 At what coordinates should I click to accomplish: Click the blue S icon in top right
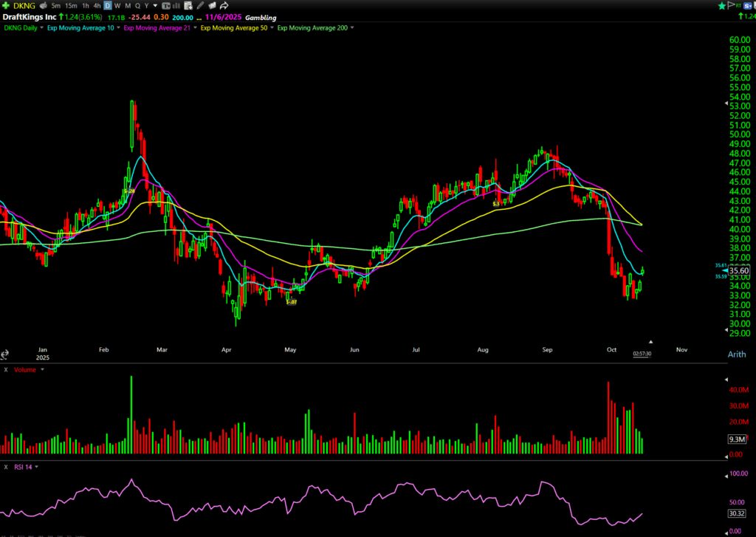[749, 6]
